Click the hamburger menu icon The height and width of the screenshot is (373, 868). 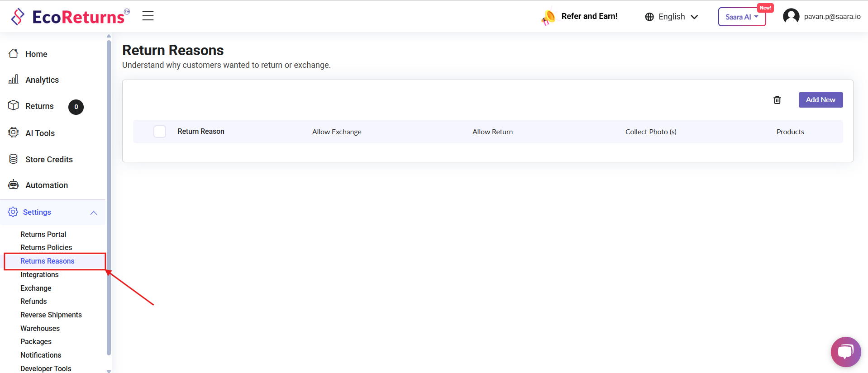(x=148, y=16)
